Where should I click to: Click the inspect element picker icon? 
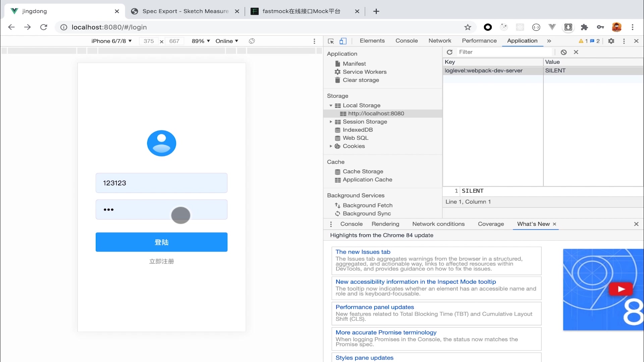[331, 41]
